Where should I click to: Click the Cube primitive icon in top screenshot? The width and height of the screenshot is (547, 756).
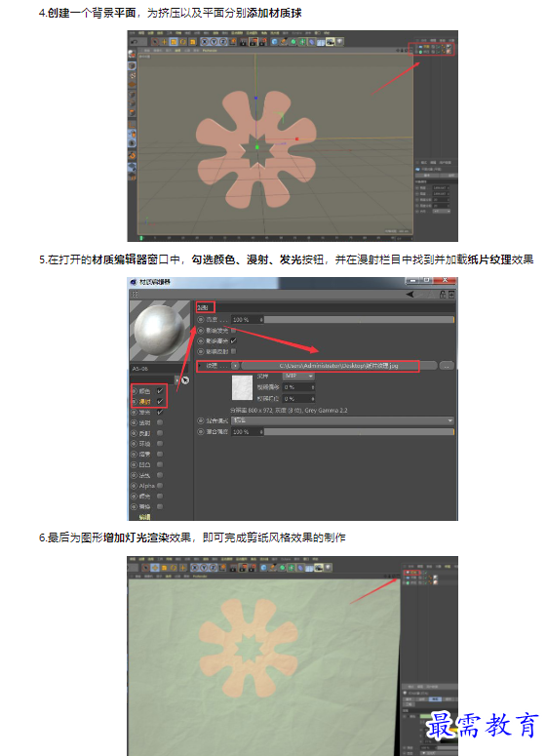(275, 42)
